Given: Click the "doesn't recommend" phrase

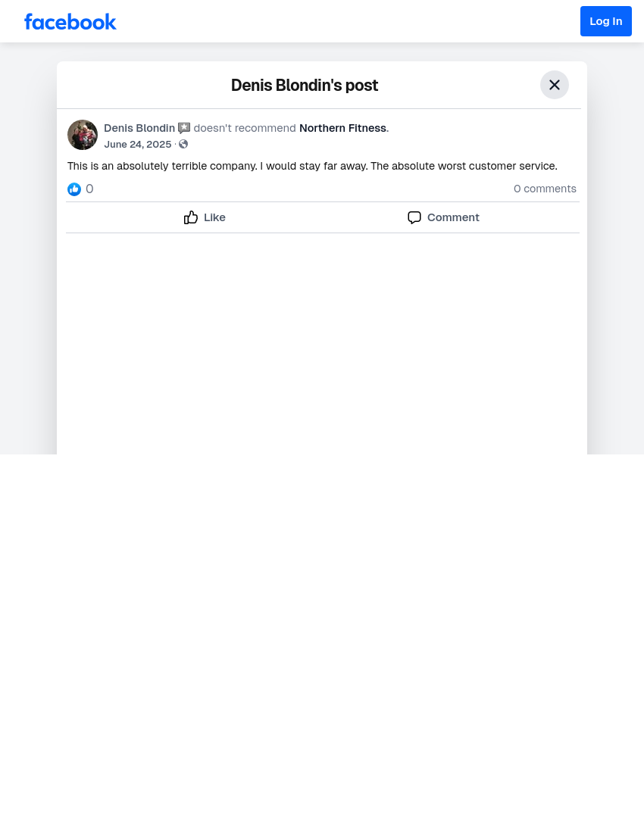Looking at the screenshot, I should [x=245, y=128].
